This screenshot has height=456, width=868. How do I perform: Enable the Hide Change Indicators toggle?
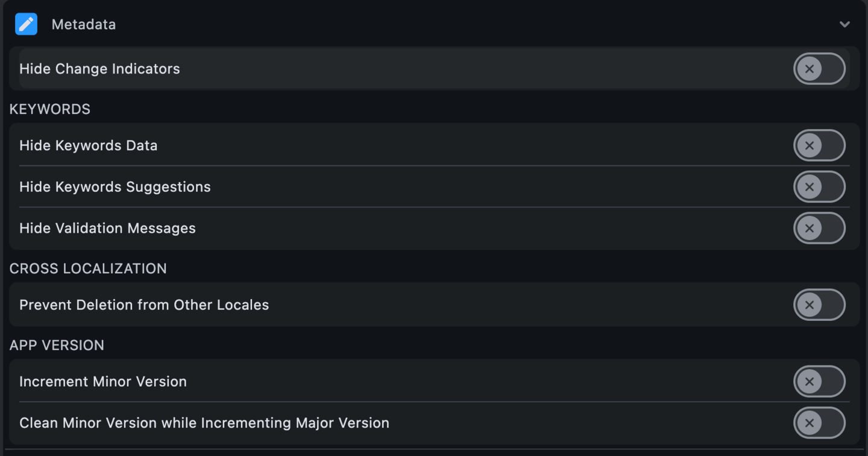click(820, 68)
